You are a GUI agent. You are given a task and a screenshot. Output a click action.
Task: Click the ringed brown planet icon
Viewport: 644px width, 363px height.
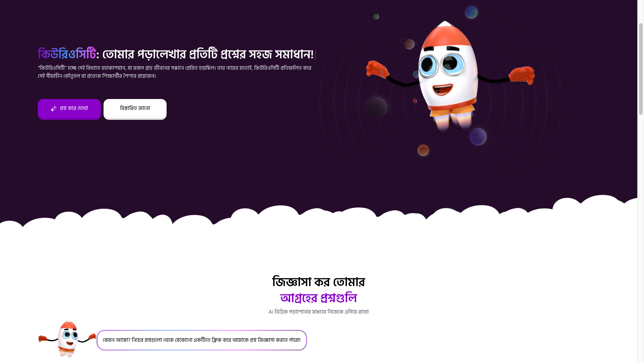409,44
